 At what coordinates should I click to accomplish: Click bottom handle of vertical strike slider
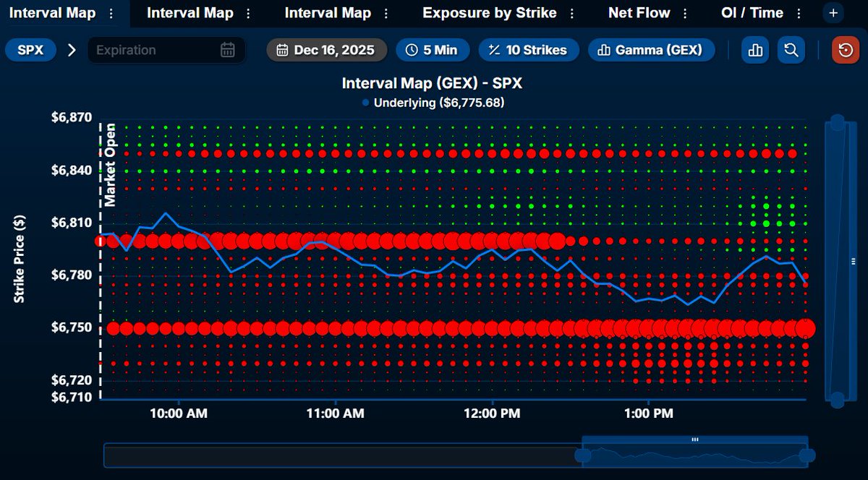(837, 399)
